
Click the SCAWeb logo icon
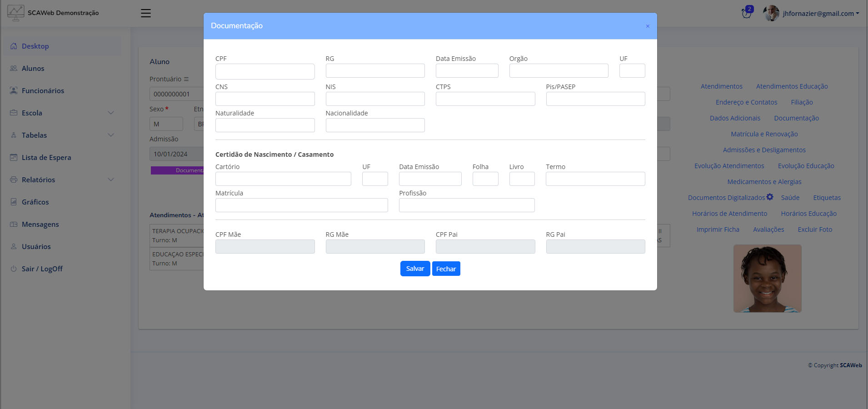(15, 13)
